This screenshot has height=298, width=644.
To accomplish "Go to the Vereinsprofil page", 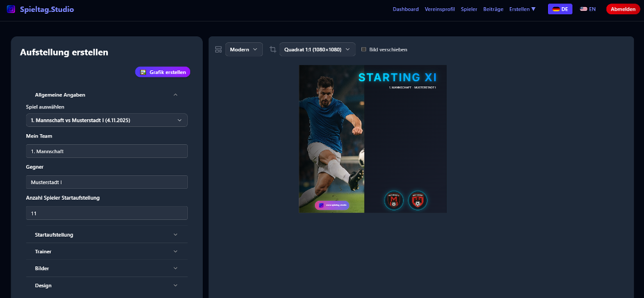I will [x=439, y=9].
